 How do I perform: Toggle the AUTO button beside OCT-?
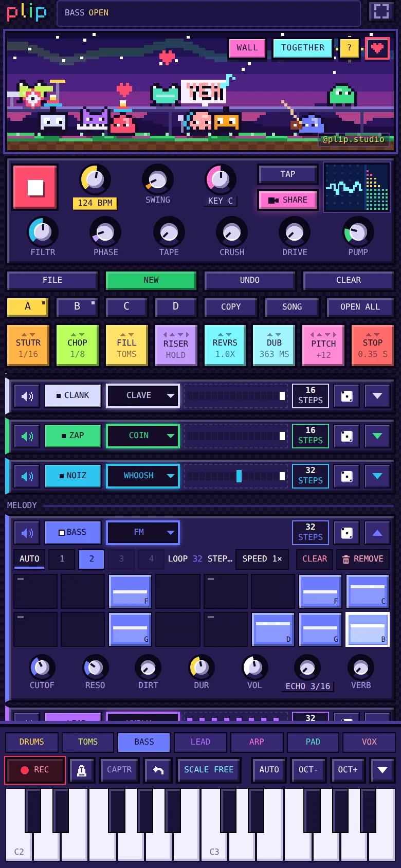pos(269,770)
